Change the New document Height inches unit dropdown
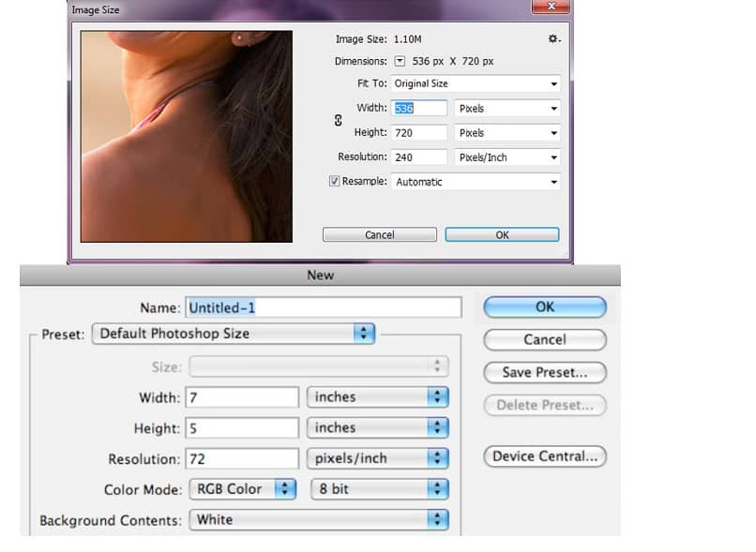The height and width of the screenshot is (552, 756). pos(377,427)
